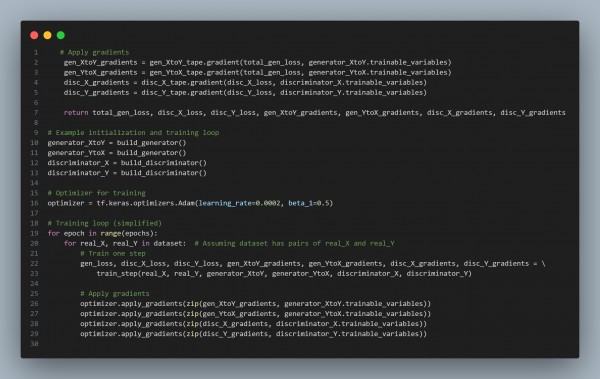Click gen_XtoY_gradients variable on line 2

coord(100,62)
